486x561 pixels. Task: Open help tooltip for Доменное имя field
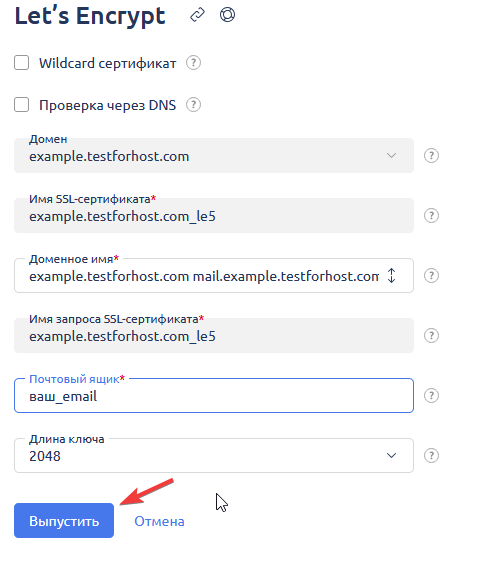tap(431, 275)
